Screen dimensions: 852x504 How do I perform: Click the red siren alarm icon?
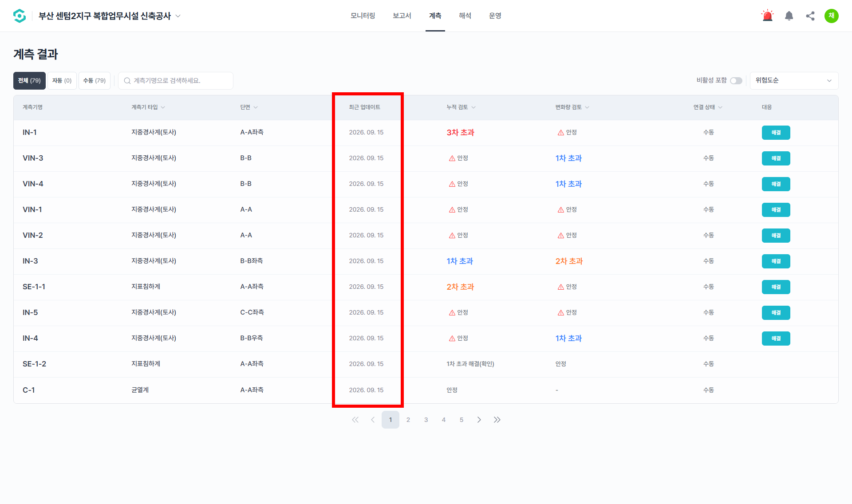point(767,16)
